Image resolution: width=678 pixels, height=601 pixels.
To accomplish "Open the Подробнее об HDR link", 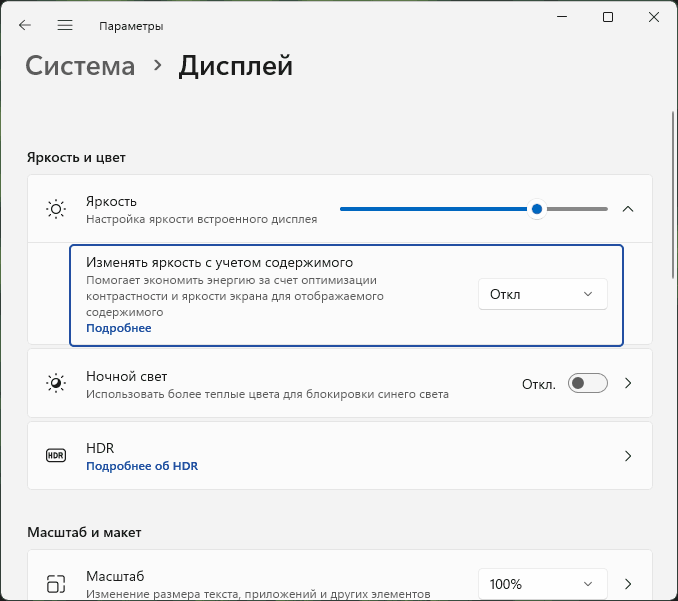I will [x=142, y=466].
